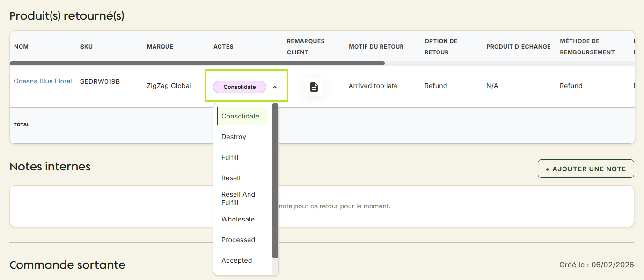Pick Accepted from the dropdown
The image size is (644, 280).
click(x=242, y=260)
